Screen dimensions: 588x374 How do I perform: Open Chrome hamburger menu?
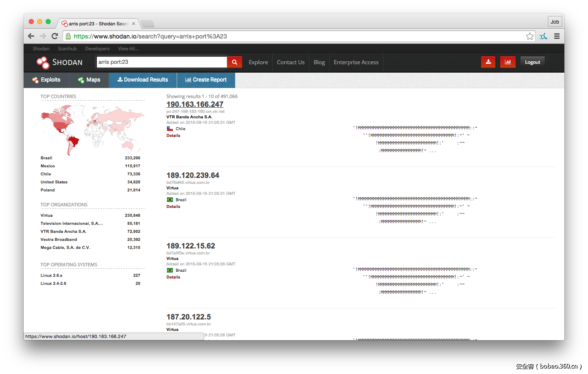[557, 36]
